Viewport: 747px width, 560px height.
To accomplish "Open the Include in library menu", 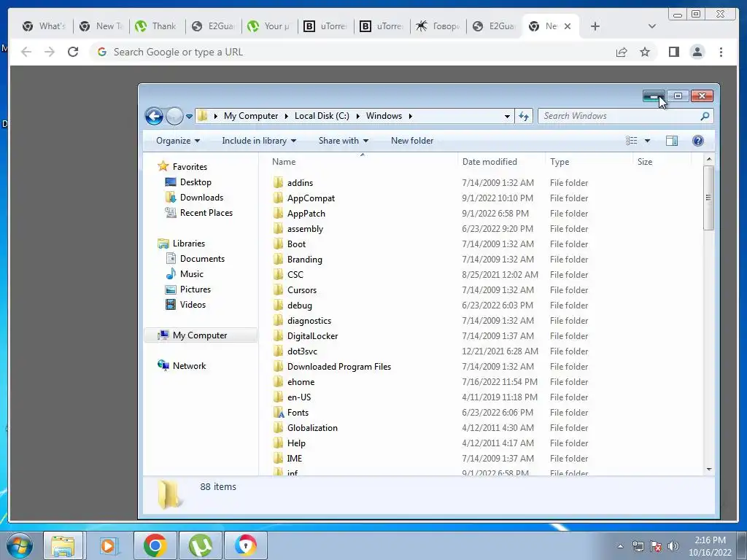I will point(259,141).
